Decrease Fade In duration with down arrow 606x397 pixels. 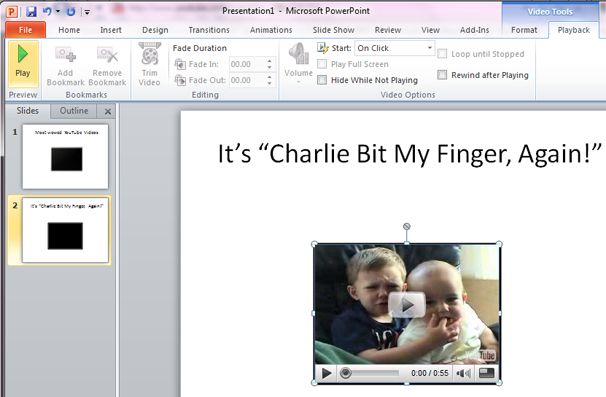point(269,67)
